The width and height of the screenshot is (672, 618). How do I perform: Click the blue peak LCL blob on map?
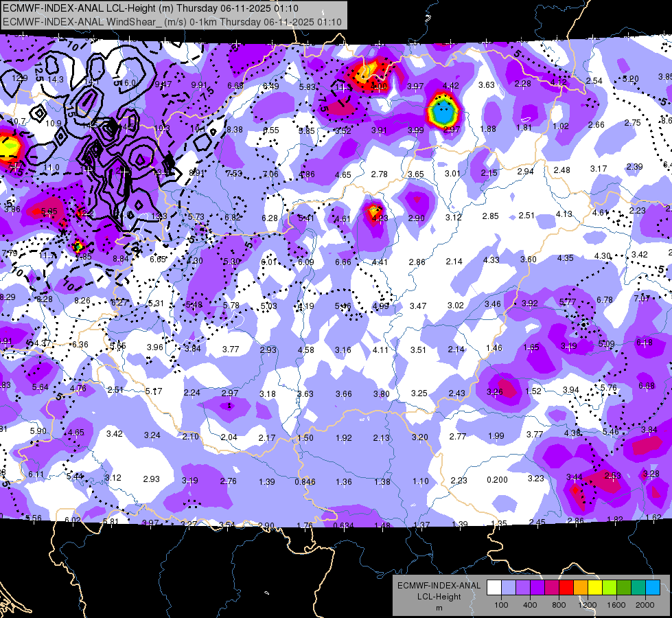pyautogui.click(x=443, y=112)
